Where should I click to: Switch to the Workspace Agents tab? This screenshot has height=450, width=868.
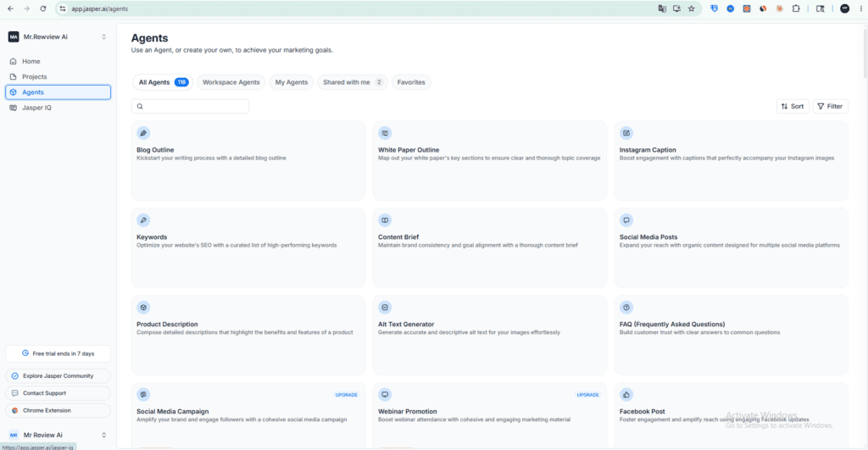(x=231, y=82)
